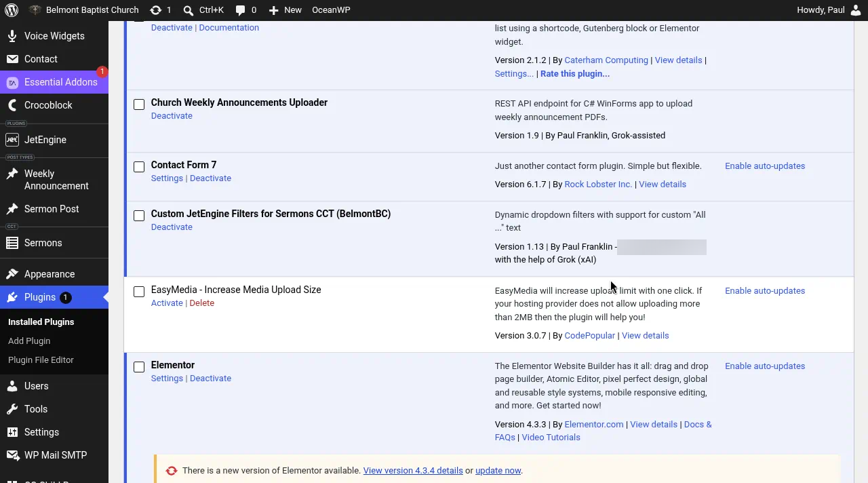The height and width of the screenshot is (483, 868).
Task: Click the Weekly Announcement pin icon
Action: coord(12,174)
